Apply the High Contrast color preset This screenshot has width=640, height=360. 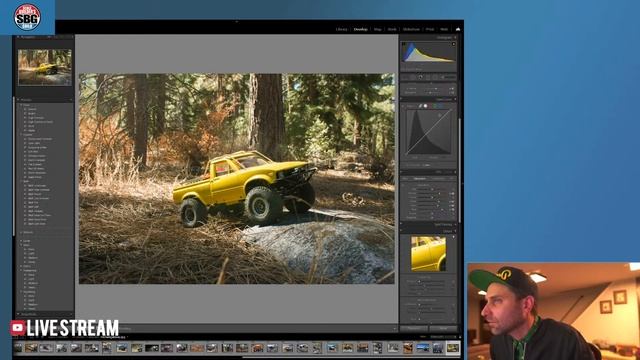pyautogui.click(x=36, y=118)
